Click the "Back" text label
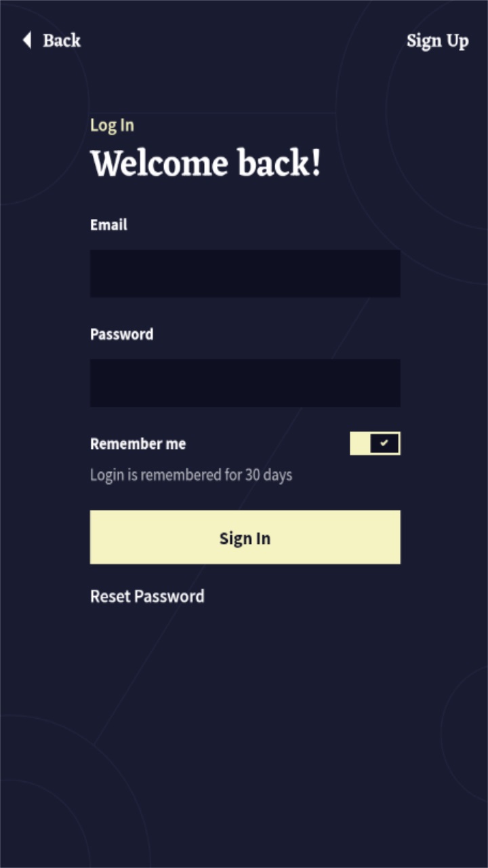Viewport: 488px width, 868px height. [x=62, y=41]
